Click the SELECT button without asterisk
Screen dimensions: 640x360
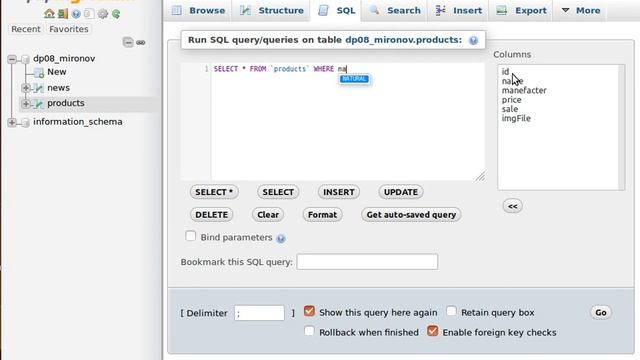coord(278,192)
